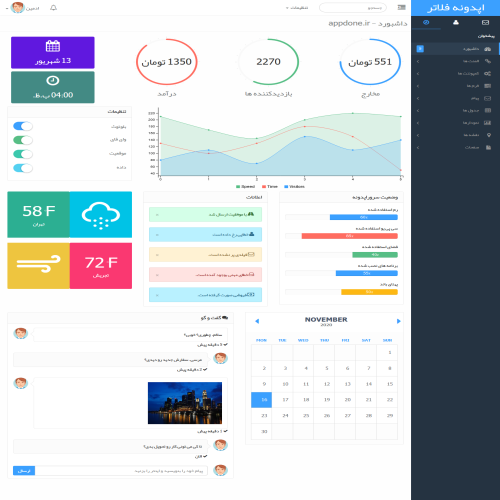
Task: Open the dashboard gauge icon in sidebar
Action: pyautogui.click(x=487, y=49)
